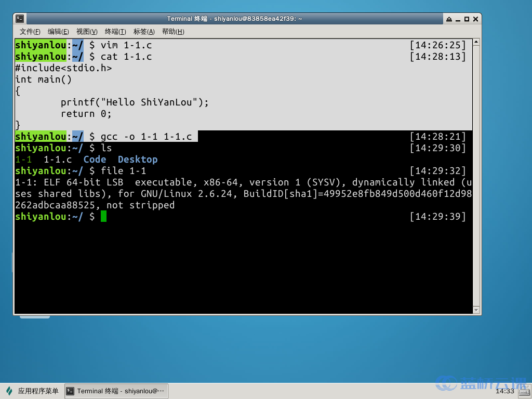Open the terminal window menu icon in title bar

coord(20,19)
